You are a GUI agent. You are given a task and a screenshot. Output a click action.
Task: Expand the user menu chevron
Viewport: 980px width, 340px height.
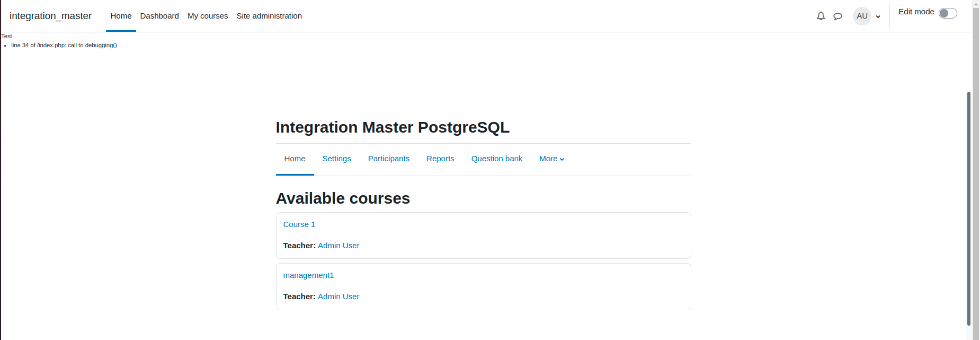point(878,16)
